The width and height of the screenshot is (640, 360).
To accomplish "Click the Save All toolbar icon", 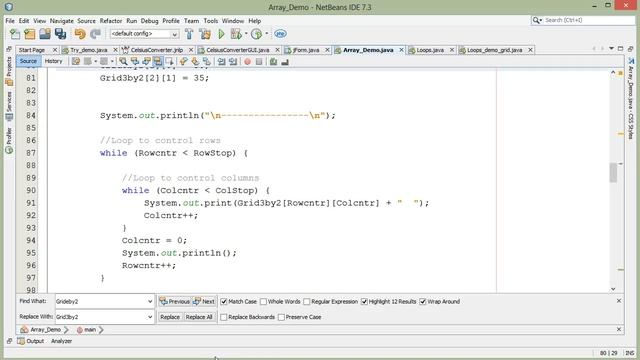I will [60, 34].
